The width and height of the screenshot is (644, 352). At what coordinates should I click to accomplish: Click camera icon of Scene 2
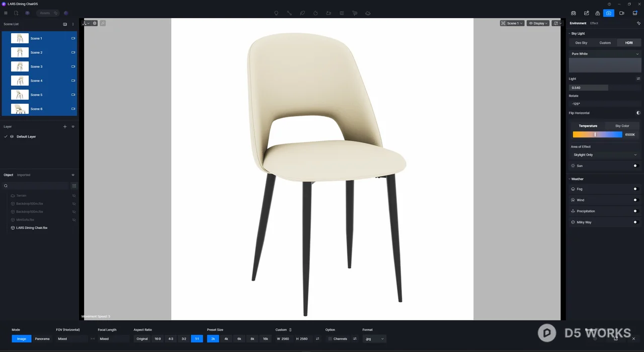point(73,52)
